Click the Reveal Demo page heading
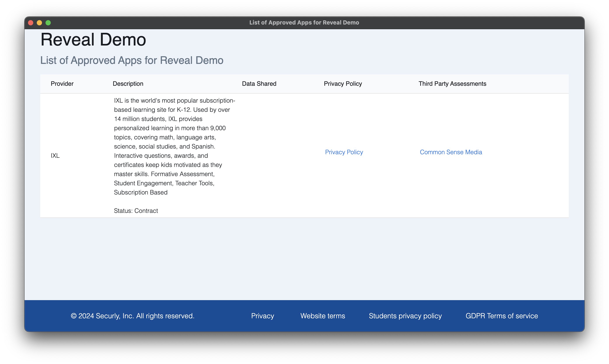This screenshot has width=609, height=364. click(93, 40)
